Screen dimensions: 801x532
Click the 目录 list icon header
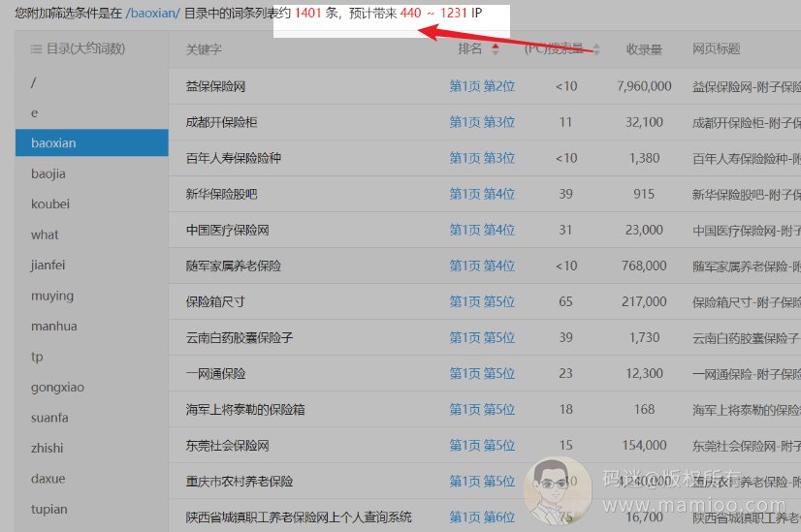pyautogui.click(x=36, y=48)
